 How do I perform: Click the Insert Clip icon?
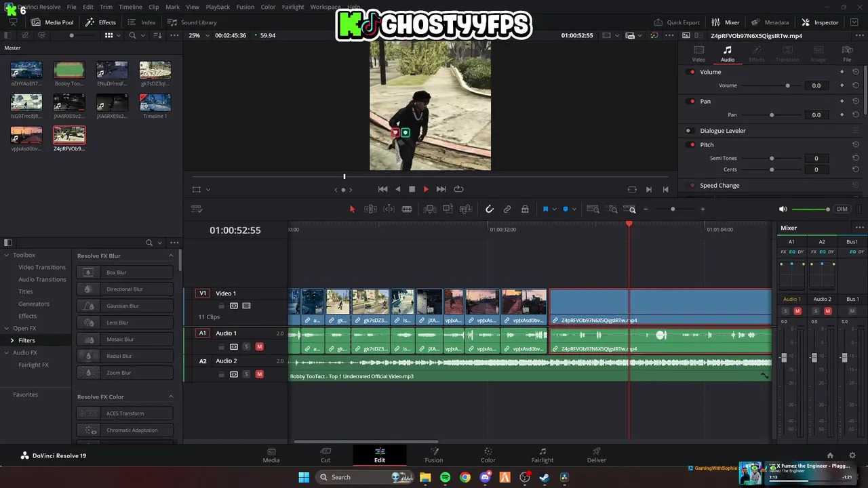point(429,209)
